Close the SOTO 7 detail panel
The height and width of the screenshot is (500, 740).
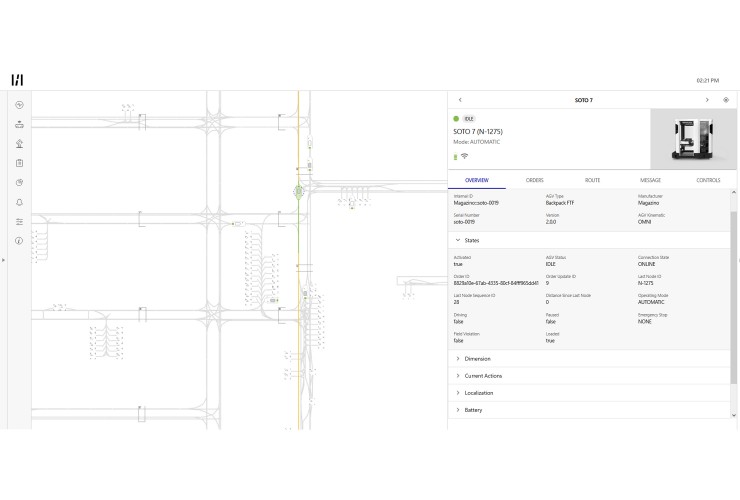tap(726, 100)
